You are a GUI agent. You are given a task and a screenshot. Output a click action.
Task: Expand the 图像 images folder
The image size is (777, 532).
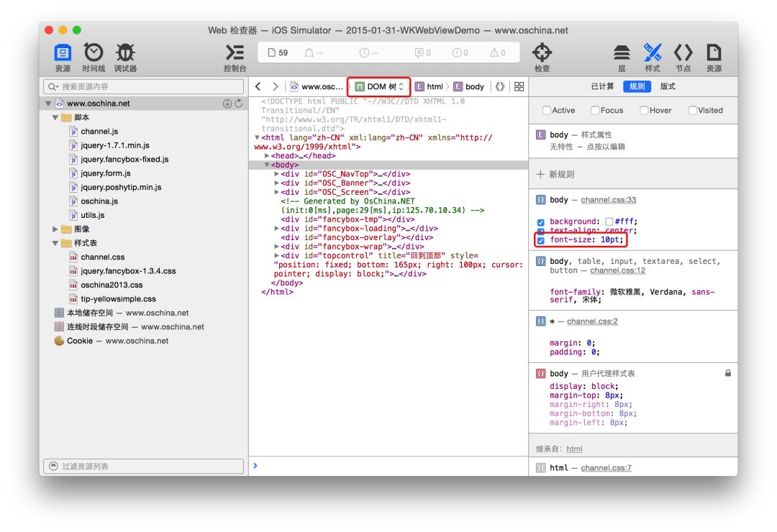point(55,229)
